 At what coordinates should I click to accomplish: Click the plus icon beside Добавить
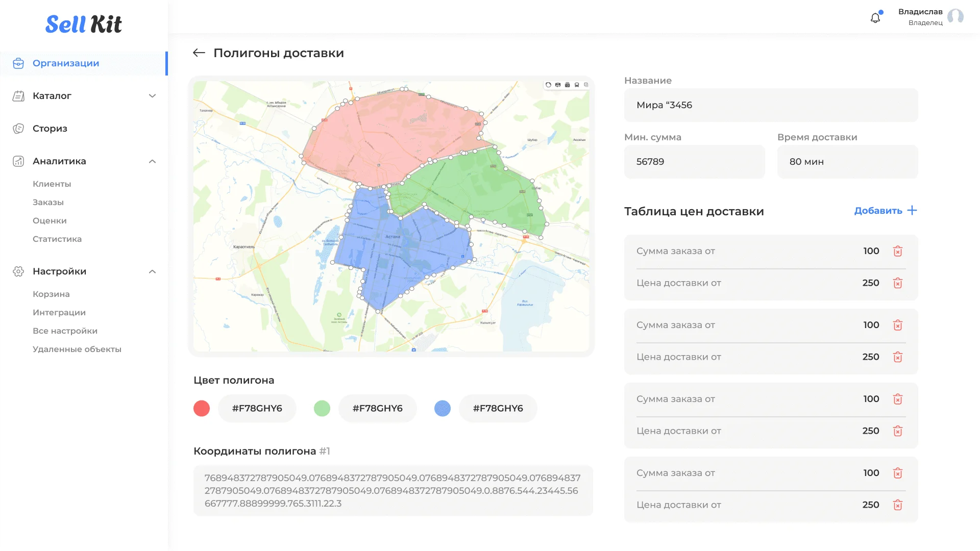tap(912, 210)
